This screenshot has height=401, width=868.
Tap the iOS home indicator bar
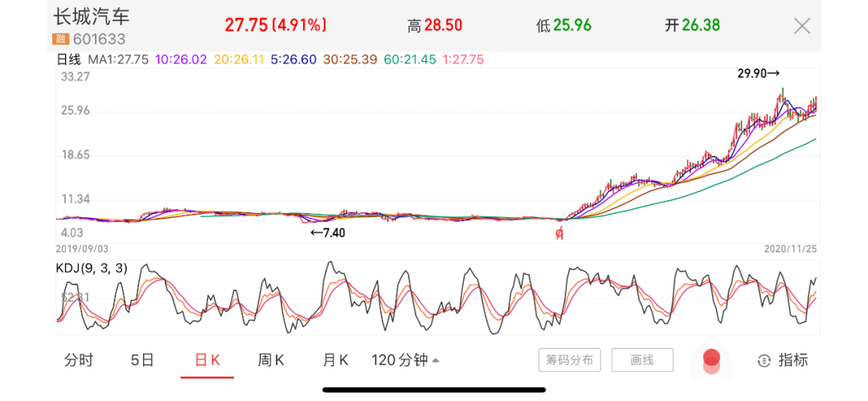pyautogui.click(x=434, y=390)
